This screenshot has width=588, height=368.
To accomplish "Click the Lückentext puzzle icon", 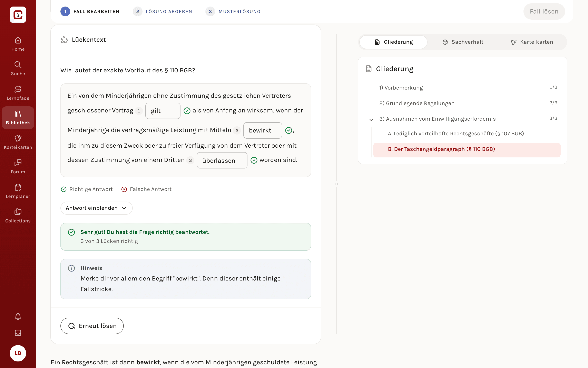I will coord(64,40).
